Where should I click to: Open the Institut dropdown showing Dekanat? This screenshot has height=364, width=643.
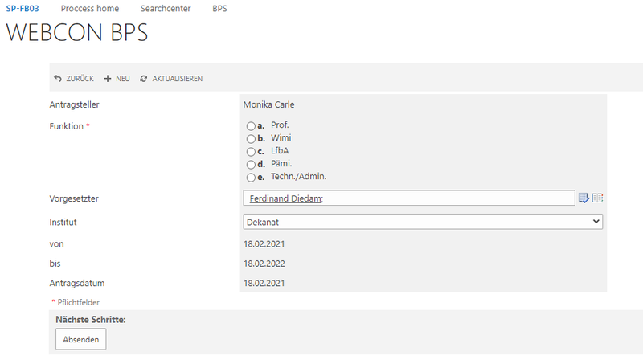423,222
